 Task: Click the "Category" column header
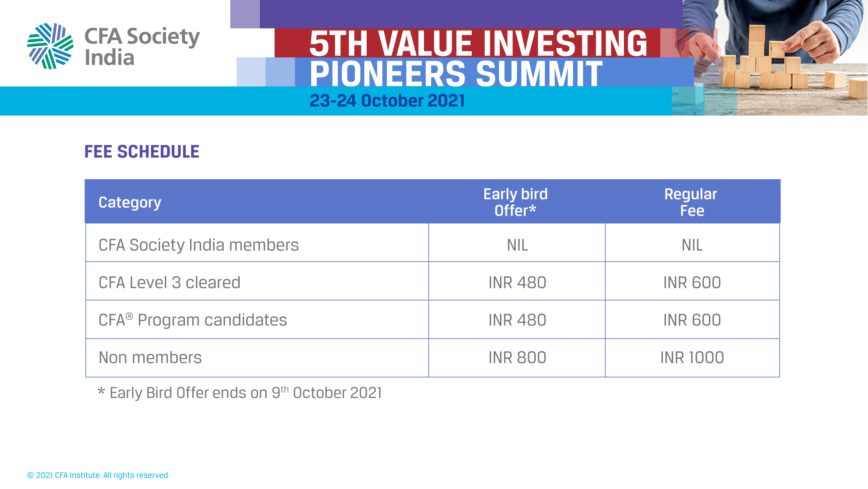point(130,202)
